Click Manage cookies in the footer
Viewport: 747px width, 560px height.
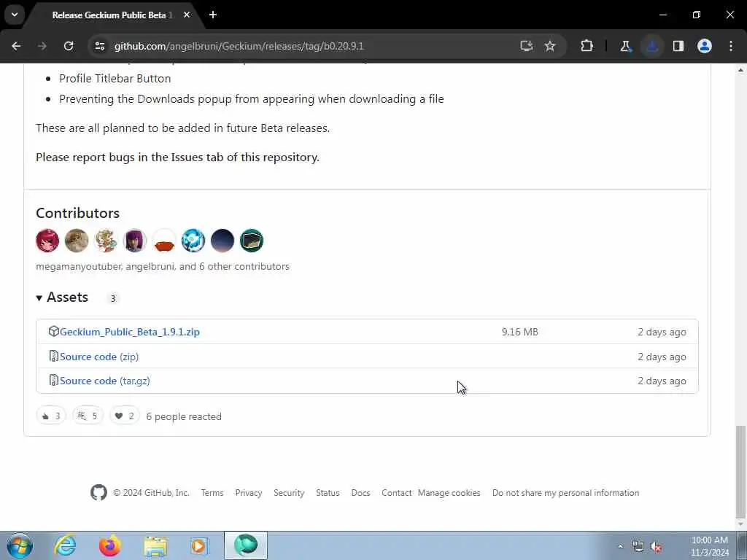click(x=449, y=493)
